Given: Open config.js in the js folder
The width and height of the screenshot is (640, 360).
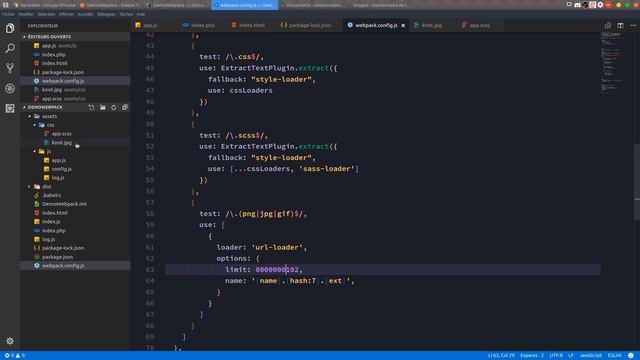Looking at the screenshot, I should [x=76, y=169].
